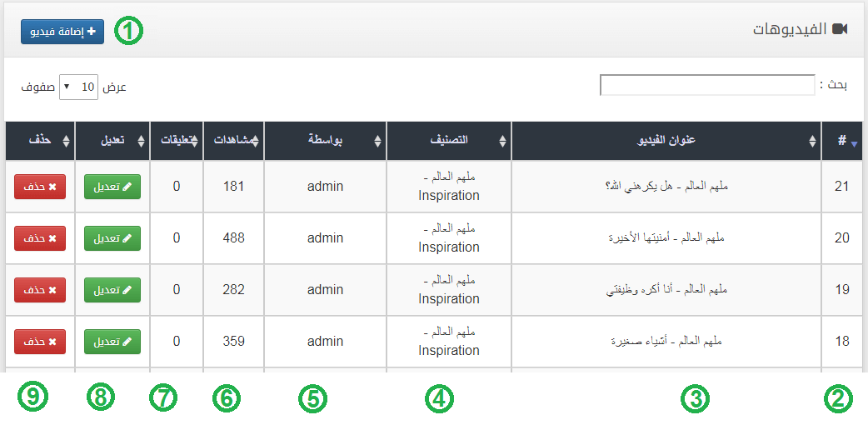
Task: Sort by the عنوان الفيديو column header
Action: [666, 141]
